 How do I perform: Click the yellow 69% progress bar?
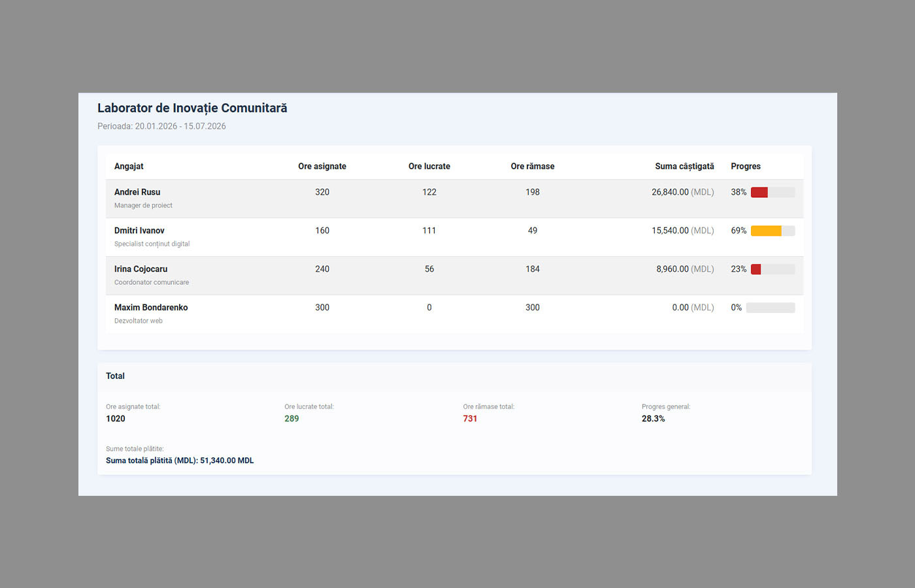coord(773,231)
